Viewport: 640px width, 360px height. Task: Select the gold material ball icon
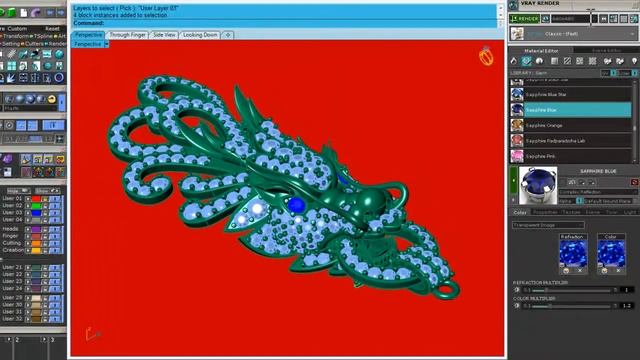51,99
